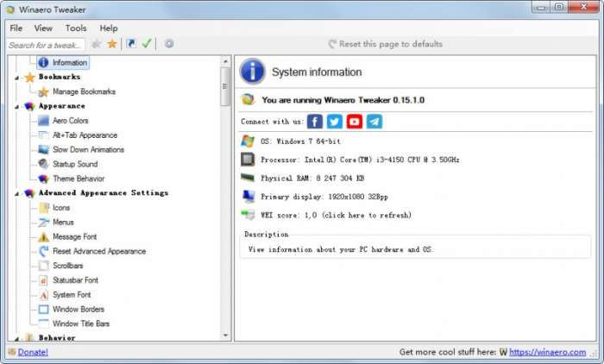This screenshot has height=364, width=604.
Task: Open the View menu
Action: tap(43, 28)
